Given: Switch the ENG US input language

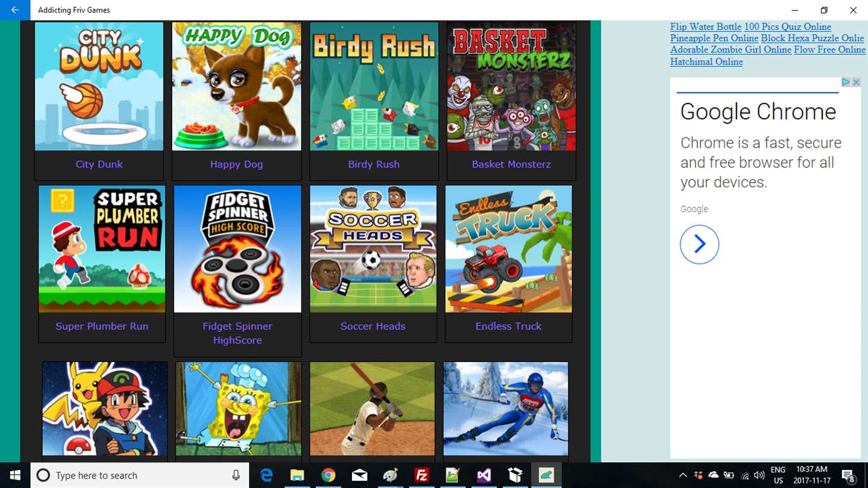Looking at the screenshot, I should pos(778,475).
